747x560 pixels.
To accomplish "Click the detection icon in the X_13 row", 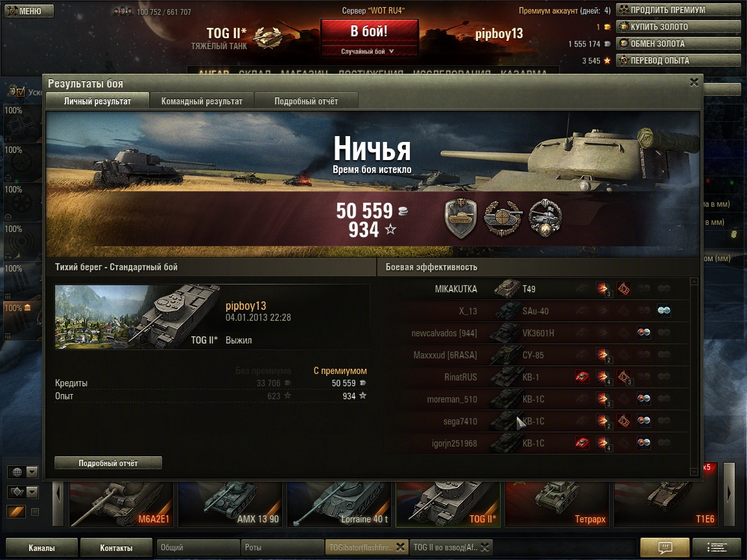I will coord(663,311).
